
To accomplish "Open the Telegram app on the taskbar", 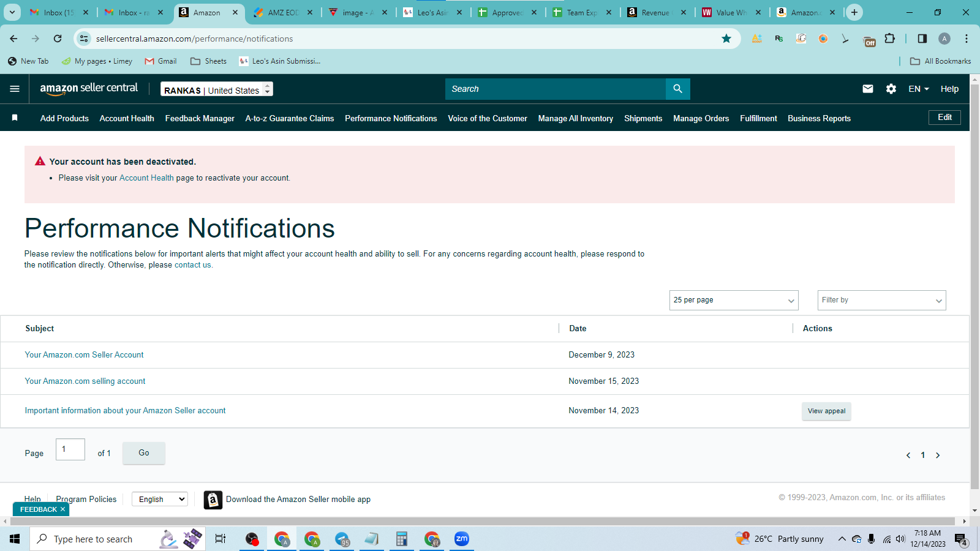I will pos(342,539).
